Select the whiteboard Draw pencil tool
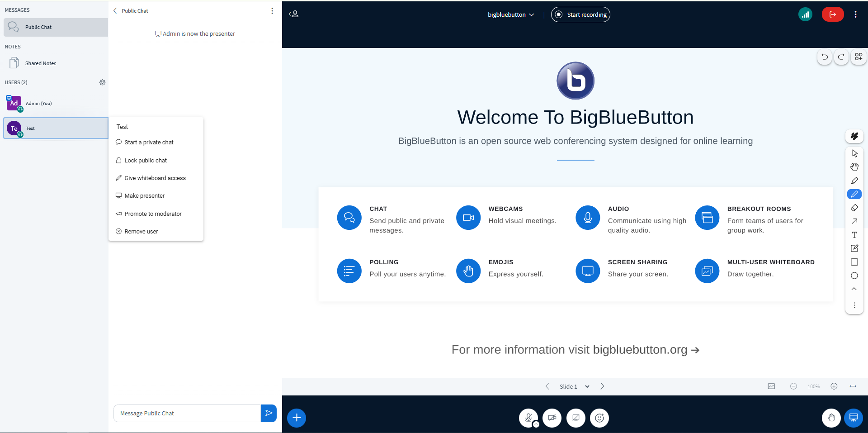This screenshot has height=433, width=868. (x=854, y=194)
